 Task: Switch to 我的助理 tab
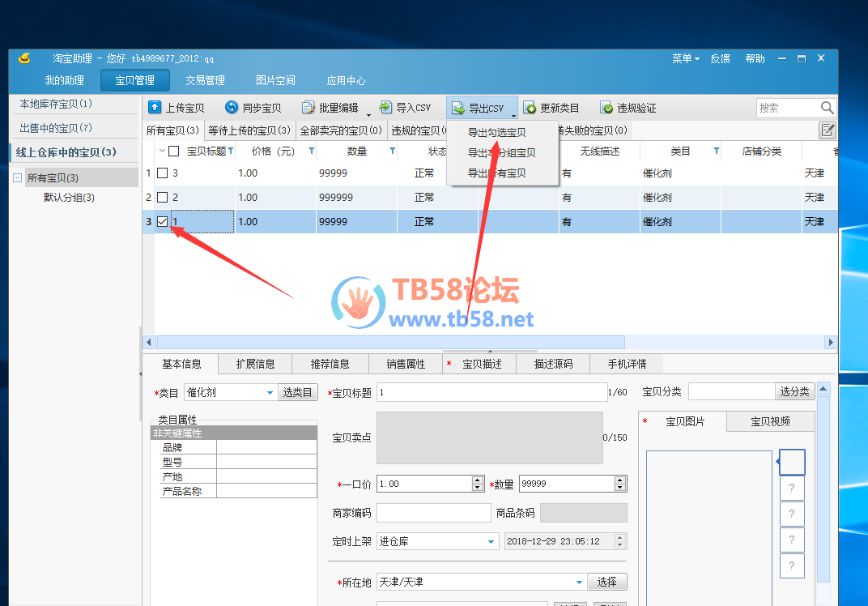pyautogui.click(x=64, y=80)
